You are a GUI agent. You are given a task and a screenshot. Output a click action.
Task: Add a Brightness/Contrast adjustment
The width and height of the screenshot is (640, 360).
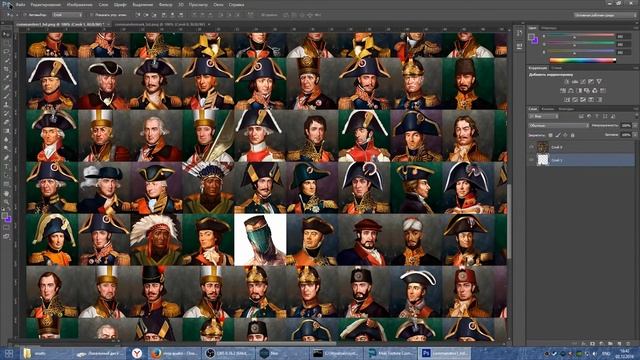[567, 82]
